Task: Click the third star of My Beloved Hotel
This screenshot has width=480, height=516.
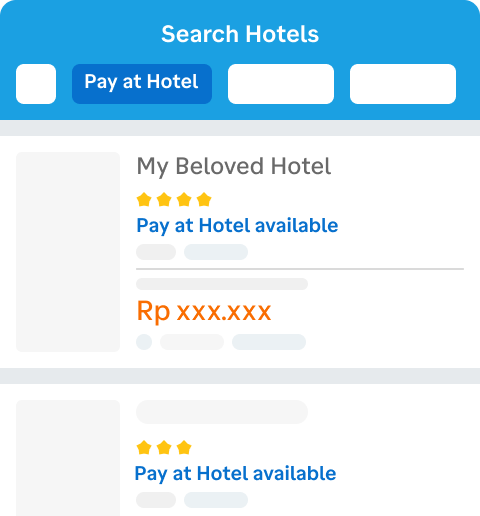Action: [x=184, y=200]
